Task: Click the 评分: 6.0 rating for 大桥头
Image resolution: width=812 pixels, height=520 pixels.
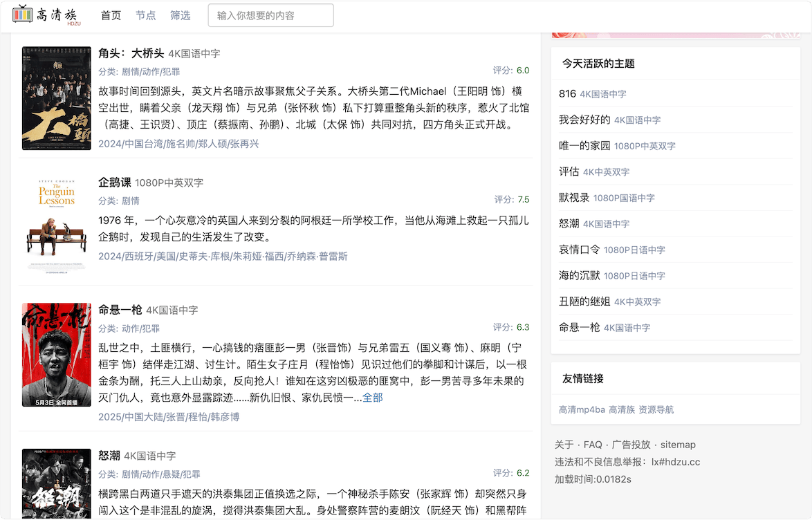Action: point(511,71)
